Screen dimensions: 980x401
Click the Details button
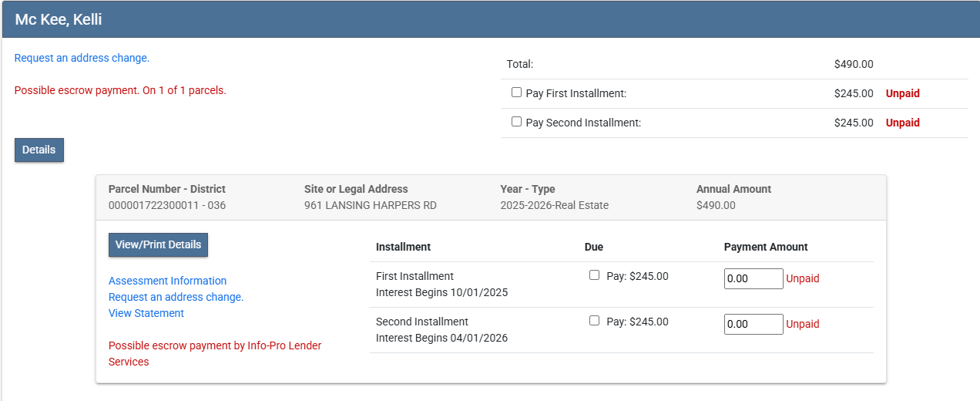tap(39, 150)
